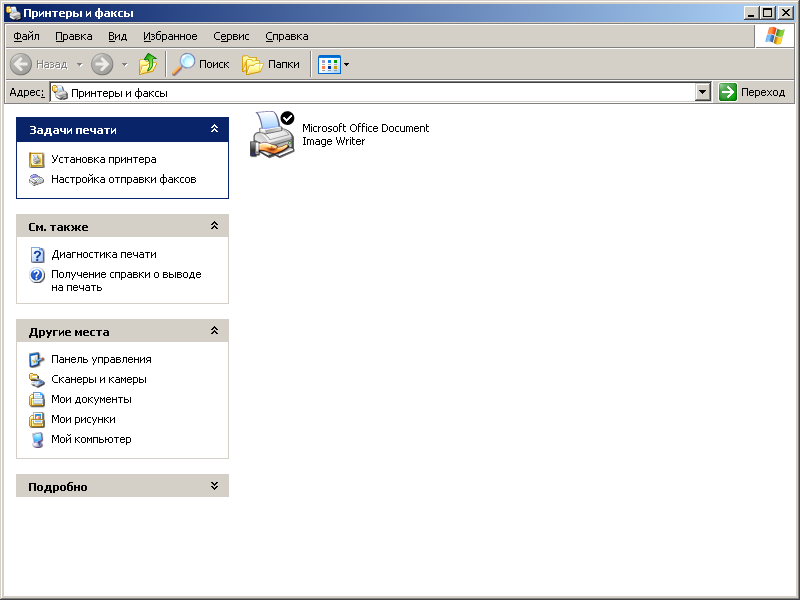
Task: Click the Windows flag logo
Action: tap(774, 36)
